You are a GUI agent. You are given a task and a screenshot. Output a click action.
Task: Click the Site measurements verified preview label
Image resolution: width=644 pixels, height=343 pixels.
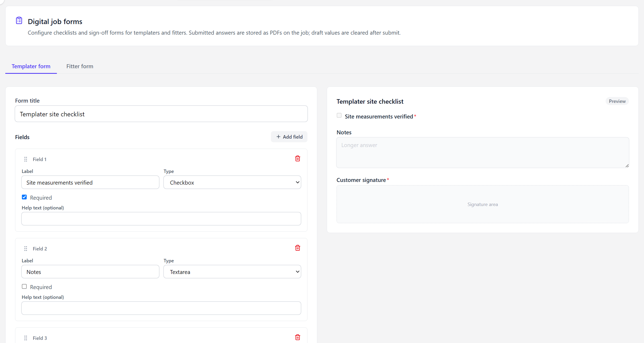point(379,117)
